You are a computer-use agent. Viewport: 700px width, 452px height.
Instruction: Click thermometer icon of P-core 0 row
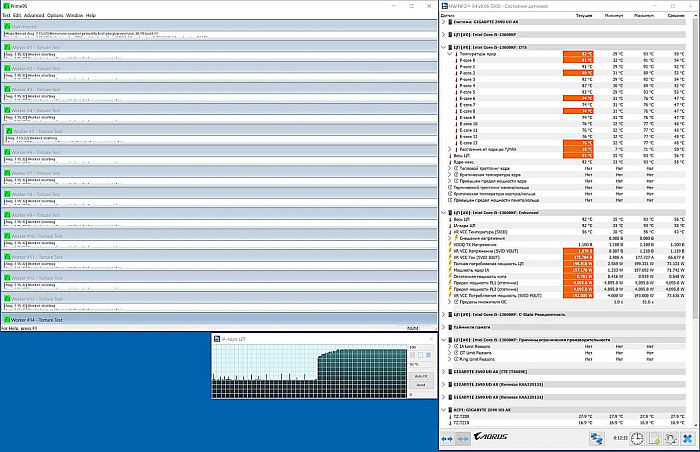tap(456, 60)
